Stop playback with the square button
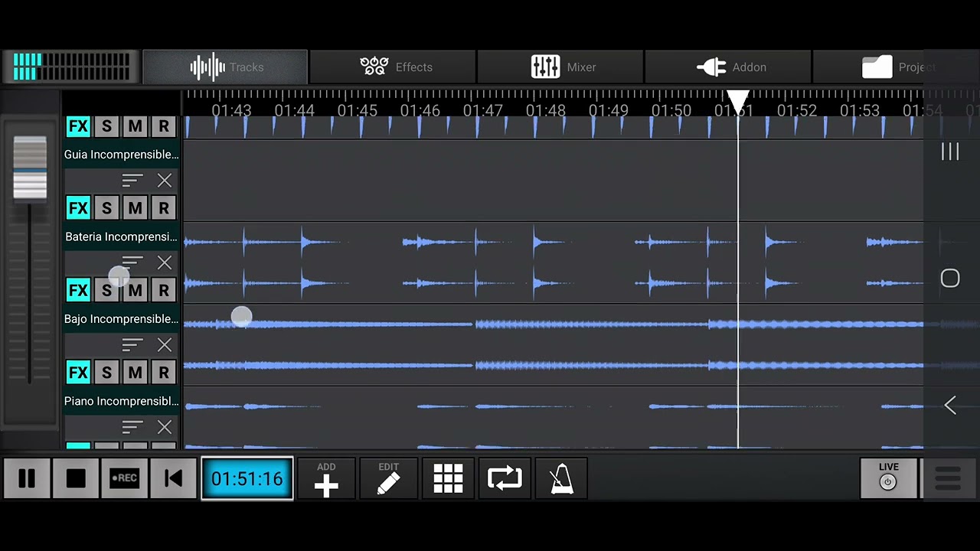This screenshot has height=551, width=980. tap(76, 479)
